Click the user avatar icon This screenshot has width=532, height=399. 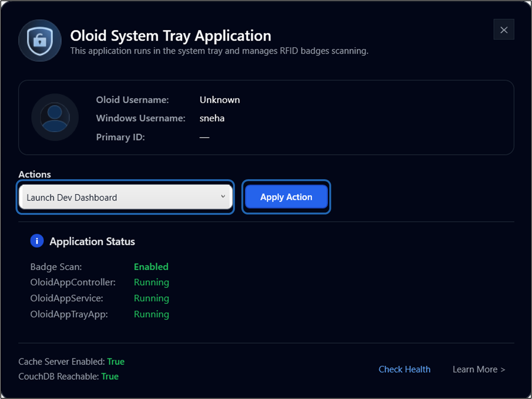55,117
